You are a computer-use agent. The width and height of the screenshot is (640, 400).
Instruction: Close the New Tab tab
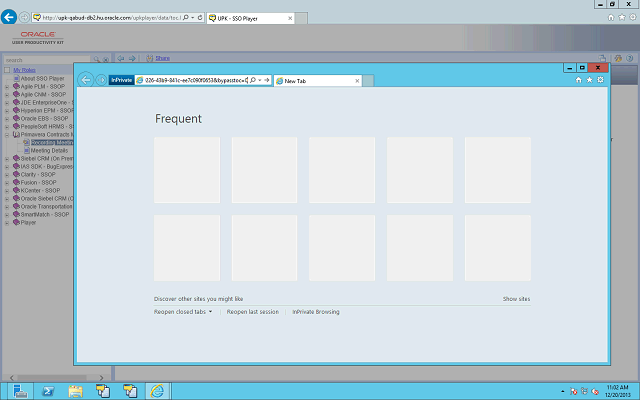[x=357, y=81]
